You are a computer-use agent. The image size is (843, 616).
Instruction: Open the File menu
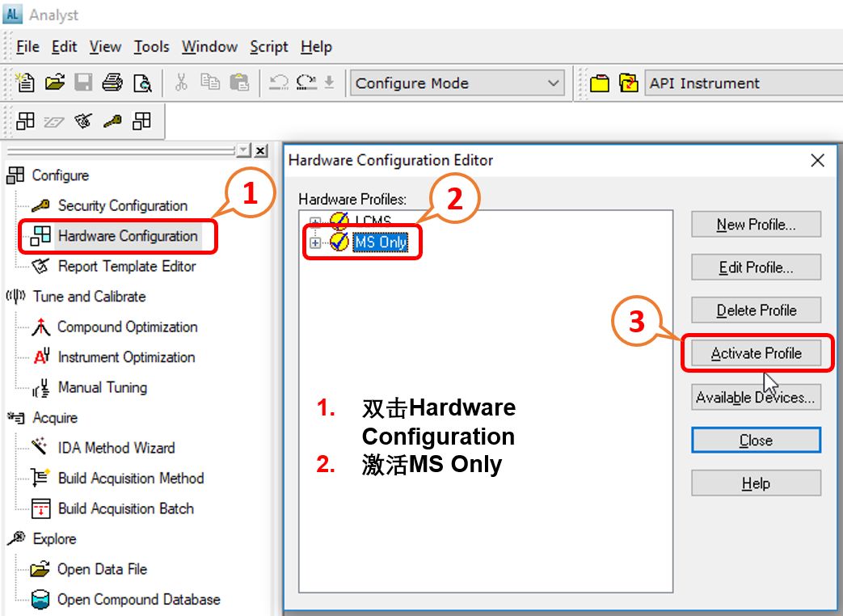click(x=27, y=47)
